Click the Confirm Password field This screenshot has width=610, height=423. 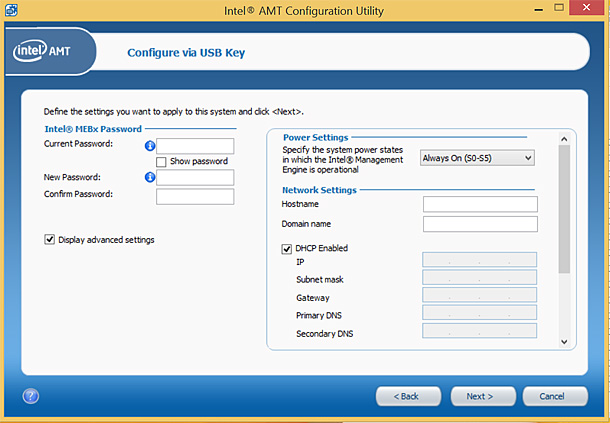coord(195,195)
